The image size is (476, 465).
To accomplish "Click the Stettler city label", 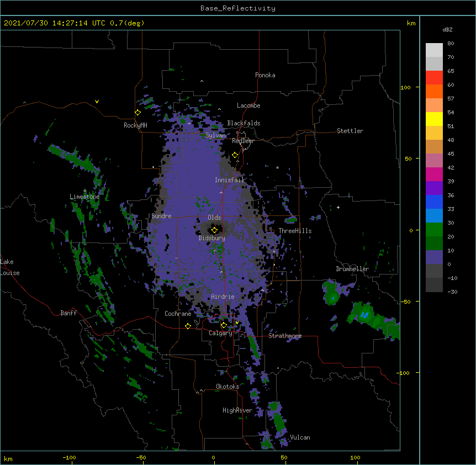I will coord(350,131).
